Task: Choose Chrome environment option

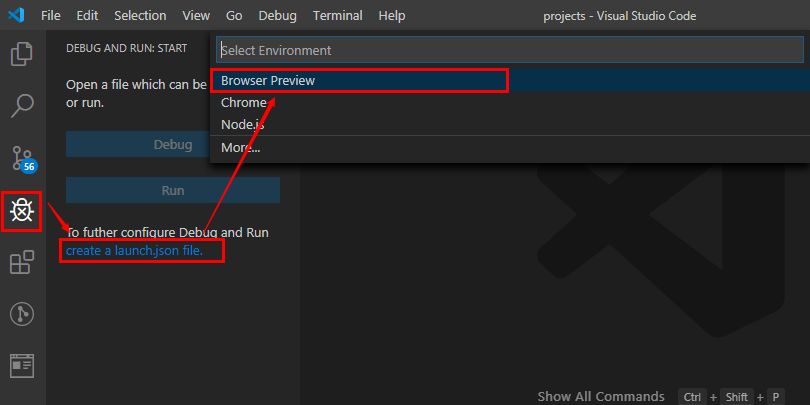Action: pyautogui.click(x=510, y=103)
